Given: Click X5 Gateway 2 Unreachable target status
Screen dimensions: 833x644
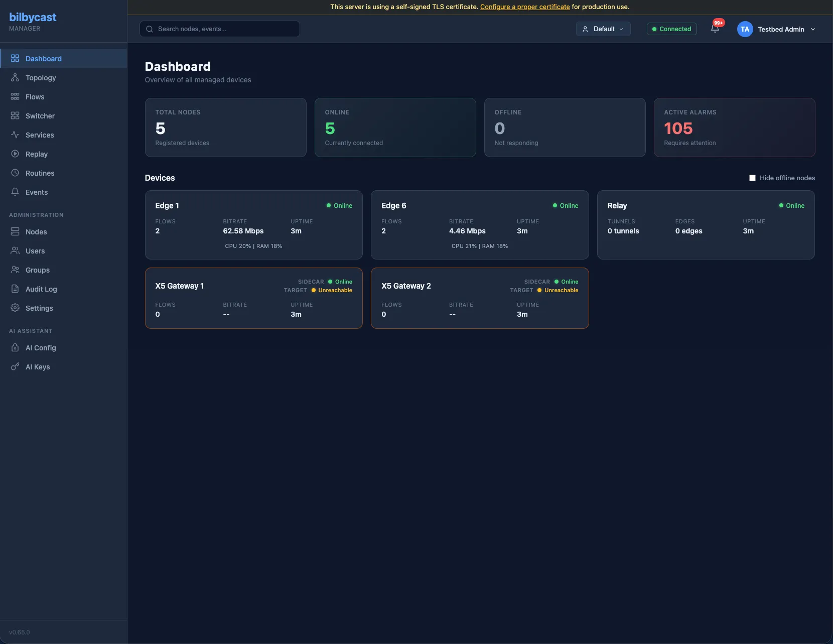Looking at the screenshot, I should (x=558, y=290).
